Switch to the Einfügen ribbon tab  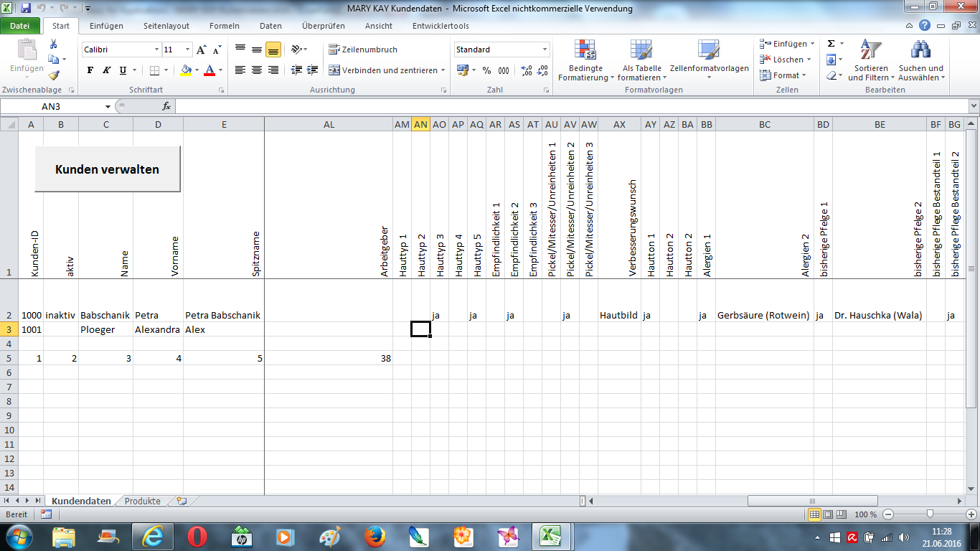tap(106, 26)
